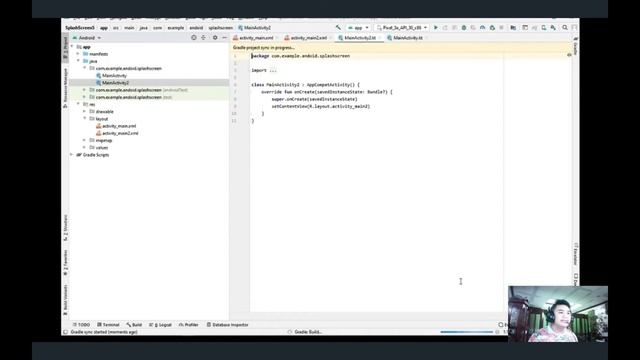
Task: Open the Project tool window side tab
Action: [x=65, y=49]
